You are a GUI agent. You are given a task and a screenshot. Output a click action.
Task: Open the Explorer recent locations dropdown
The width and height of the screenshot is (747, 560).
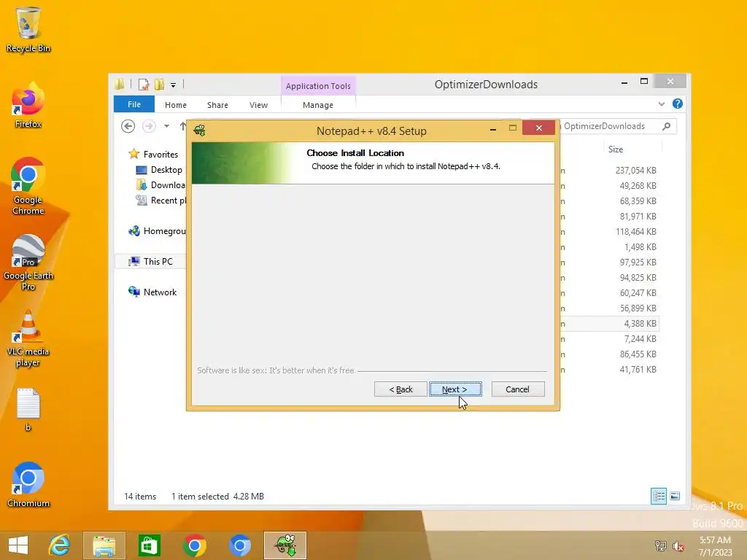pos(166,126)
